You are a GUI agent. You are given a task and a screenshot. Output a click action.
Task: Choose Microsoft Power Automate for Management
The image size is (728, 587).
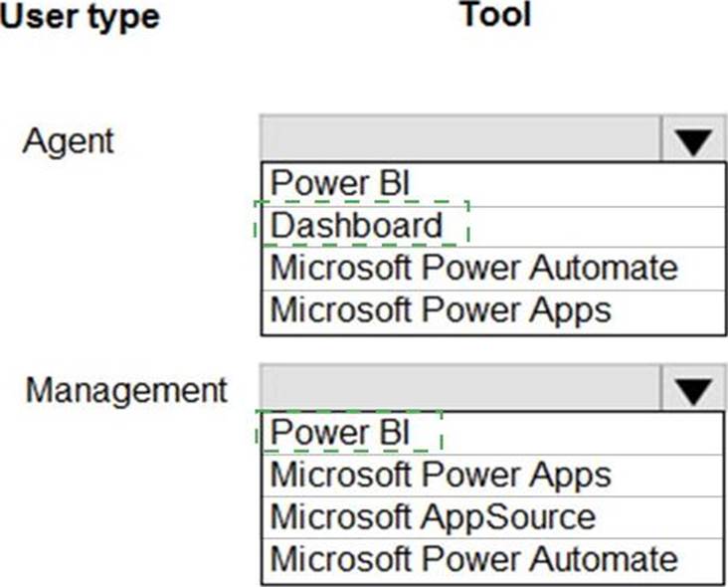(473, 559)
